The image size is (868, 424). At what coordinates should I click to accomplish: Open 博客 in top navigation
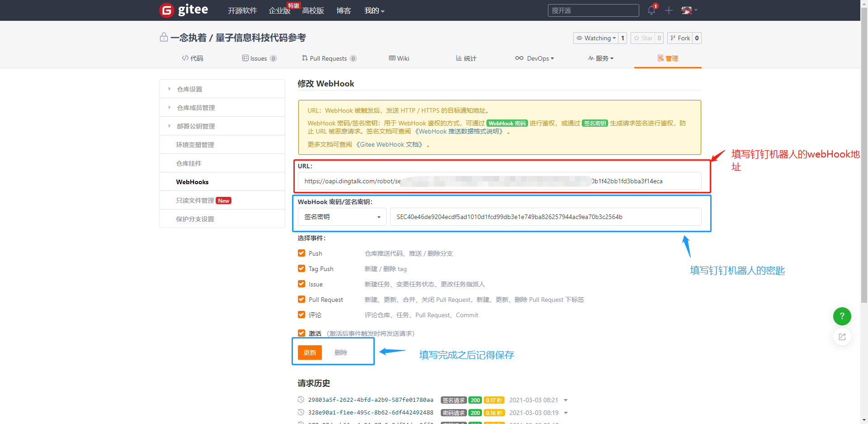point(344,10)
